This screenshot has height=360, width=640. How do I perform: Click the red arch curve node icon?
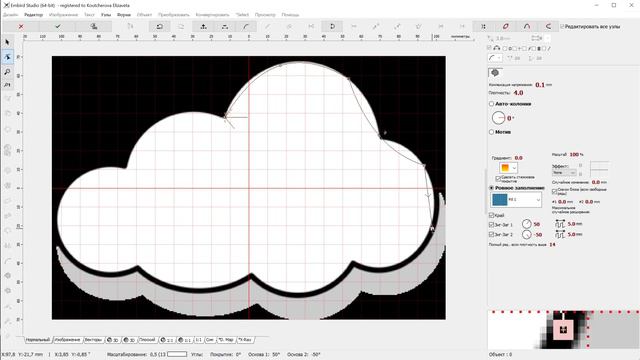pos(527,27)
